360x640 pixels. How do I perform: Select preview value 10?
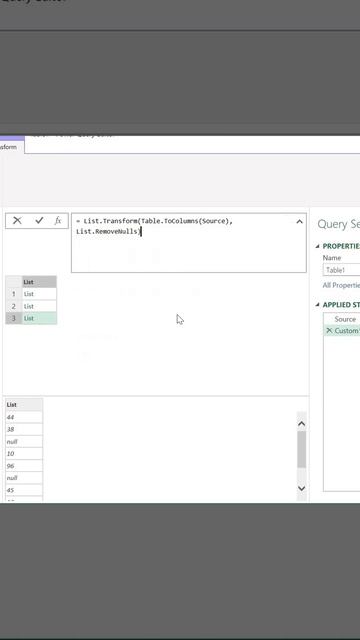point(24,453)
